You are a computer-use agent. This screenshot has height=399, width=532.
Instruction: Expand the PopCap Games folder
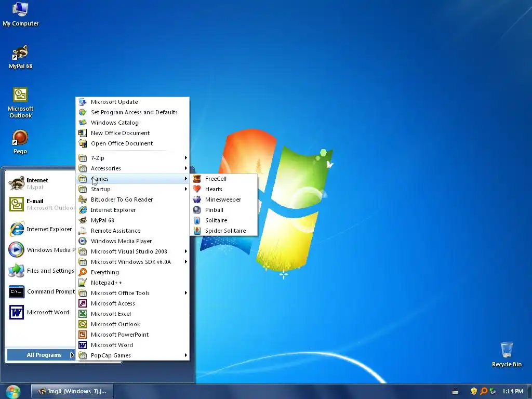click(132, 355)
